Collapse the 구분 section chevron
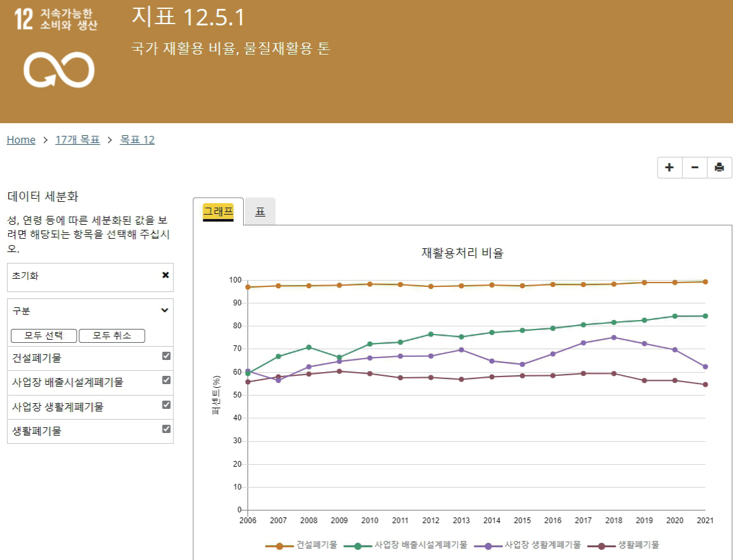This screenshot has height=560, width=733. point(165,310)
